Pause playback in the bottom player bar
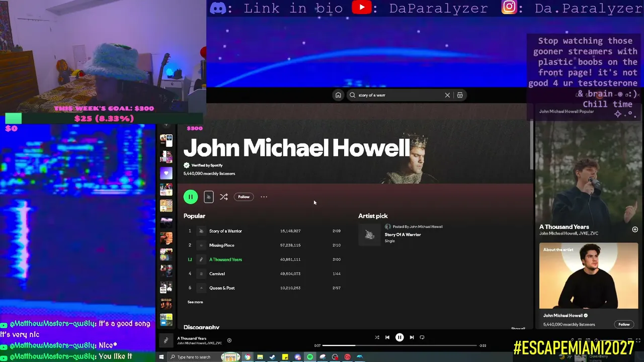644x362 pixels. pyautogui.click(x=399, y=337)
